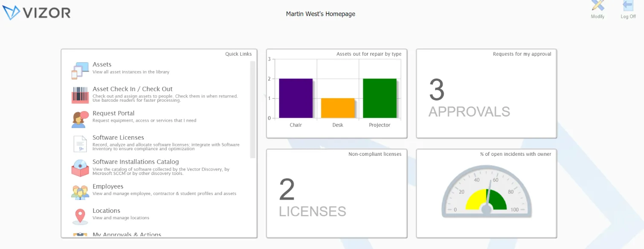The height and width of the screenshot is (249, 644).
Task: Click the Request Portal person icon
Action: point(80,119)
